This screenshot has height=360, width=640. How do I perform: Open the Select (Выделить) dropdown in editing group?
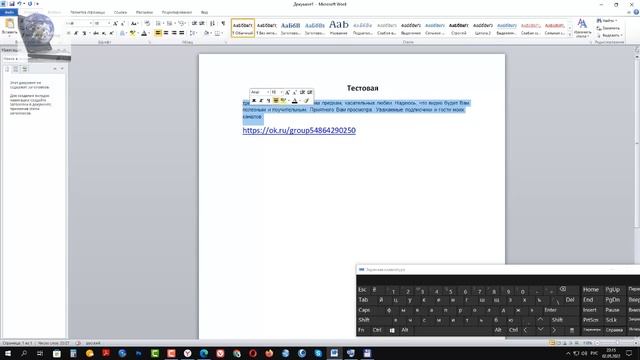609,36
